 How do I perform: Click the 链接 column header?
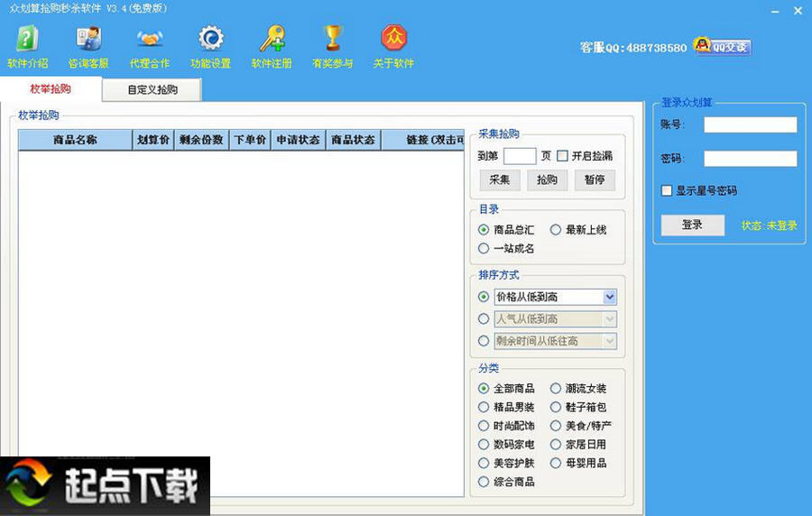tap(422, 140)
